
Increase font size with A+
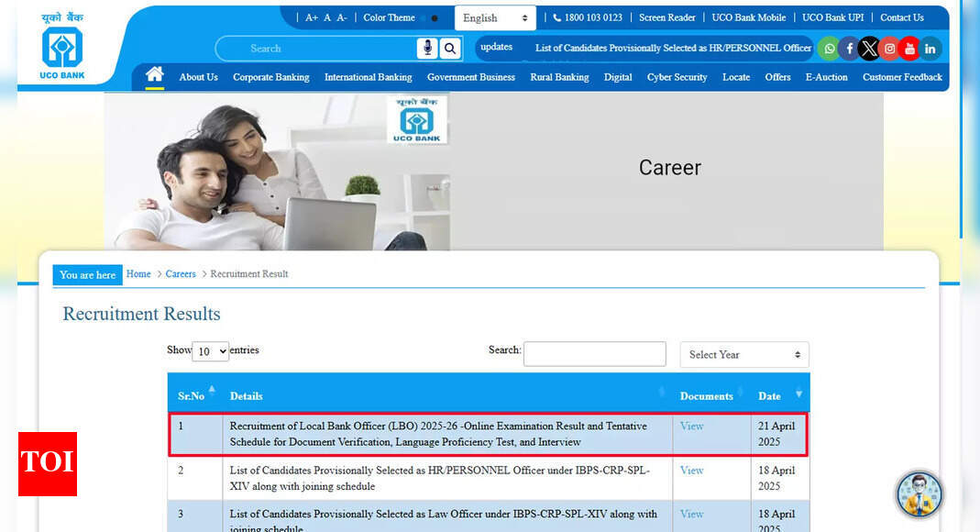coord(312,17)
